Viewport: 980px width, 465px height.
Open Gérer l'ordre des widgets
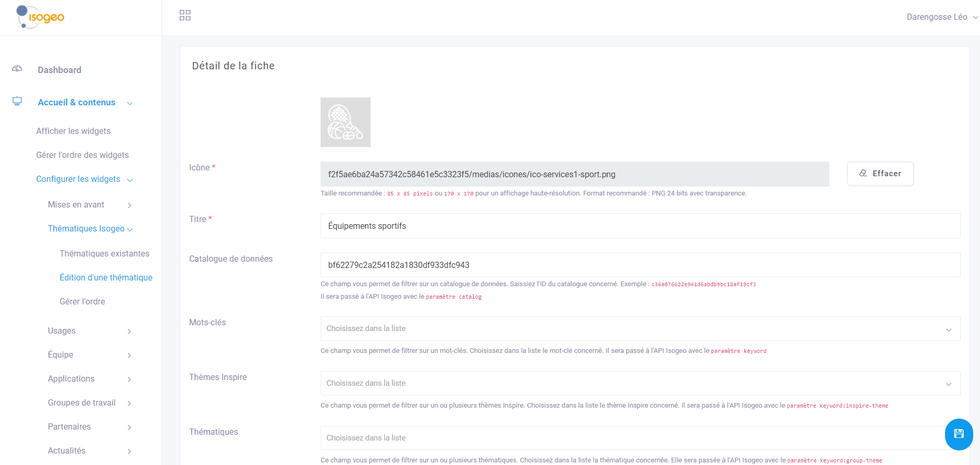point(82,155)
